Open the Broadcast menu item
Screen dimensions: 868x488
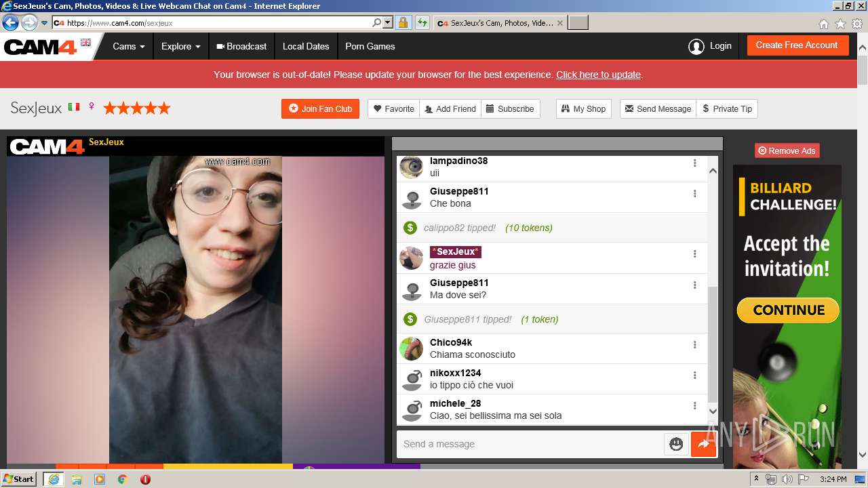241,47
